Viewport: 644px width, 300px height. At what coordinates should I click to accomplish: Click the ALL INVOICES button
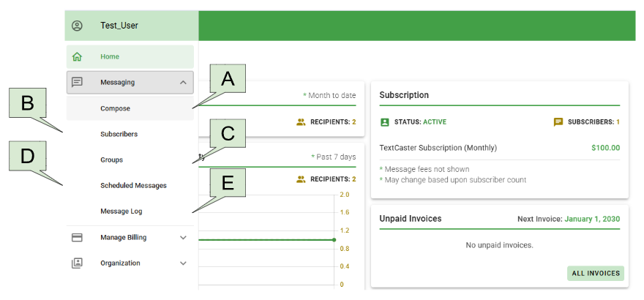pyautogui.click(x=595, y=274)
